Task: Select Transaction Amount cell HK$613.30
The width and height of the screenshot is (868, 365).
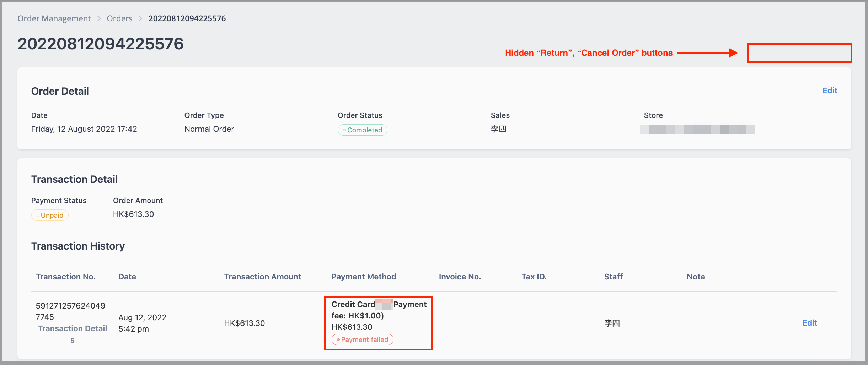Action: click(244, 323)
